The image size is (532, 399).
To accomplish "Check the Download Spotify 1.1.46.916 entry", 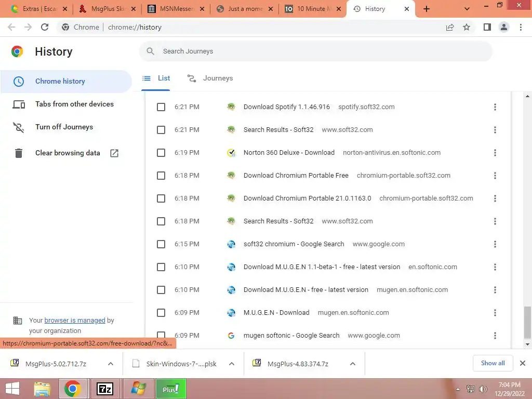I will click(x=161, y=107).
